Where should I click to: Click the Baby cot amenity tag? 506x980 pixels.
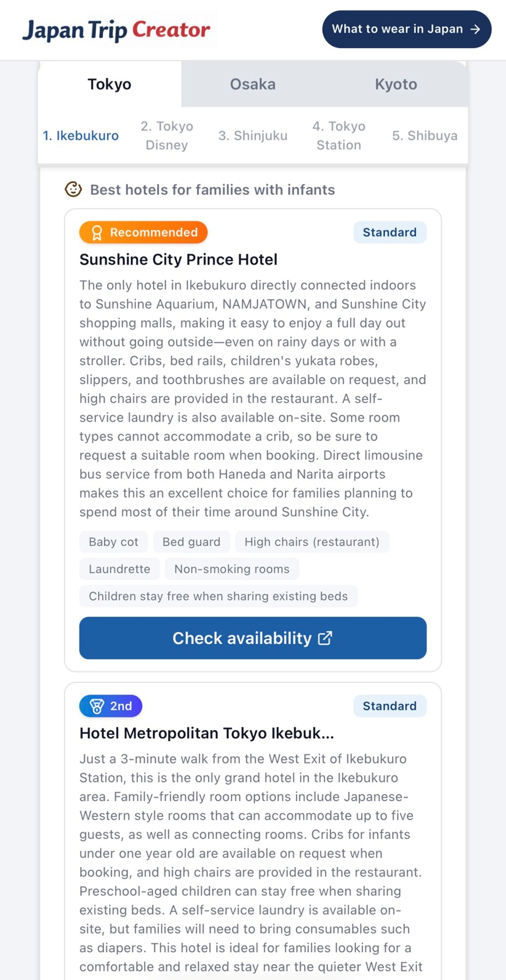point(114,542)
